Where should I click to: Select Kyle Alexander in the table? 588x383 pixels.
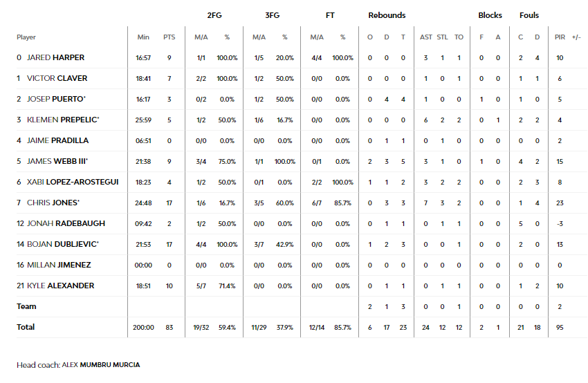coord(60,286)
